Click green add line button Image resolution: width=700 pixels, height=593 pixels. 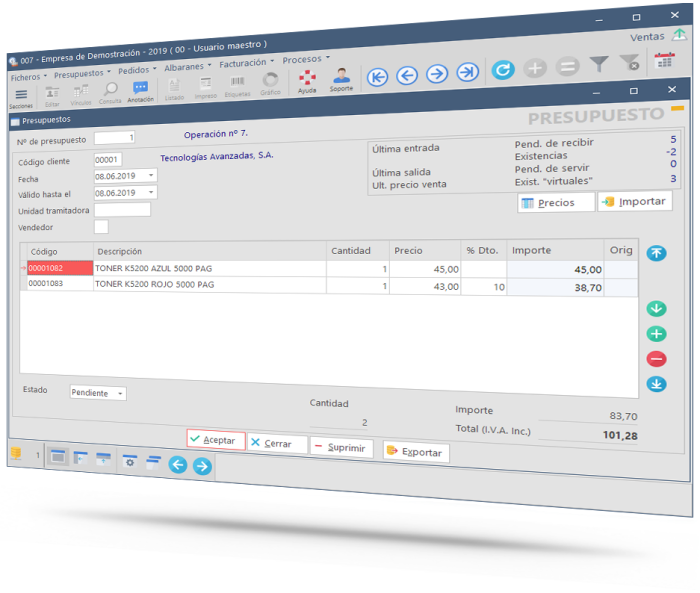656,334
